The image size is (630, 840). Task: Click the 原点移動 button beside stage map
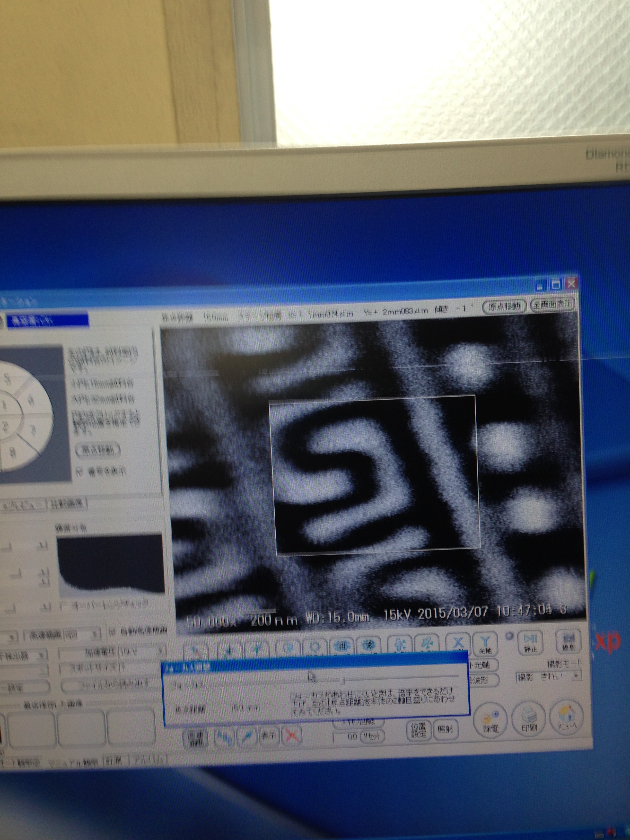tap(98, 450)
